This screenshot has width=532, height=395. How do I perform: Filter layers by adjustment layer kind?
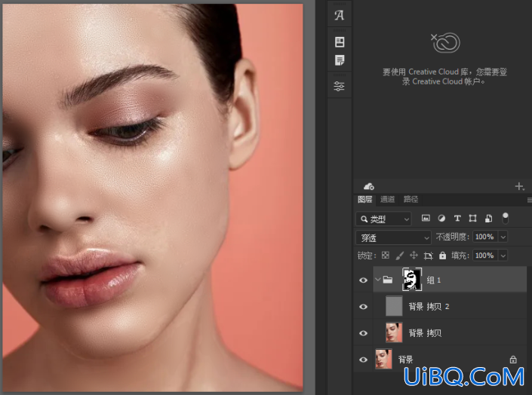tap(441, 218)
